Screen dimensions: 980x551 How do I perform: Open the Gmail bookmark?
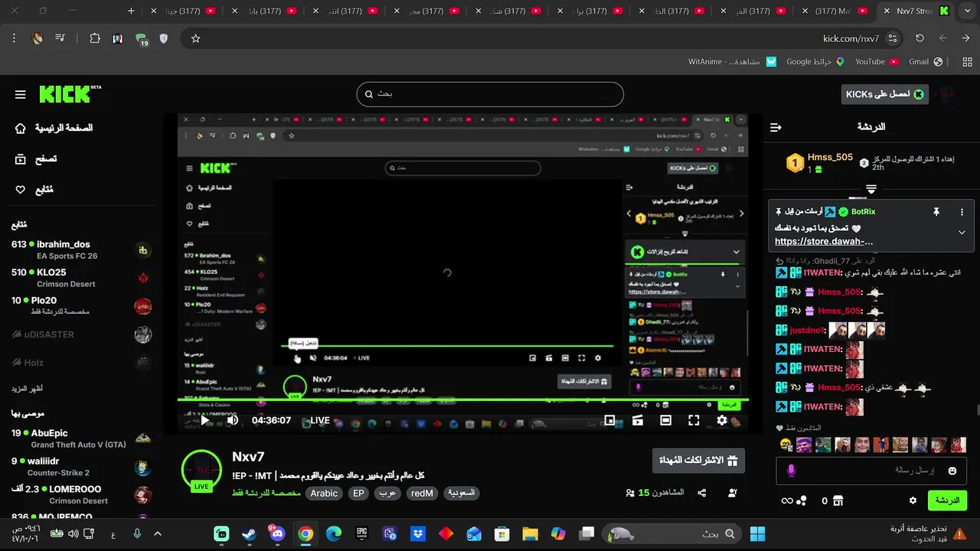[925, 61]
